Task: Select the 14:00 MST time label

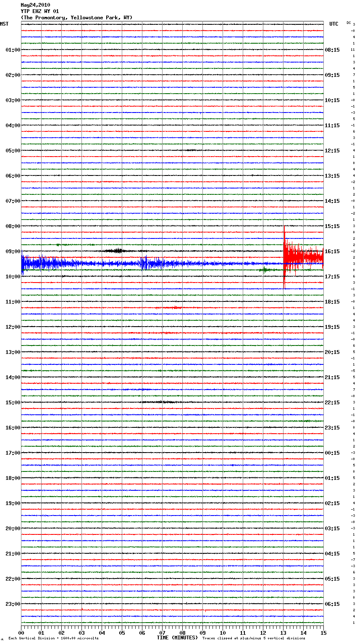Action: (13, 377)
